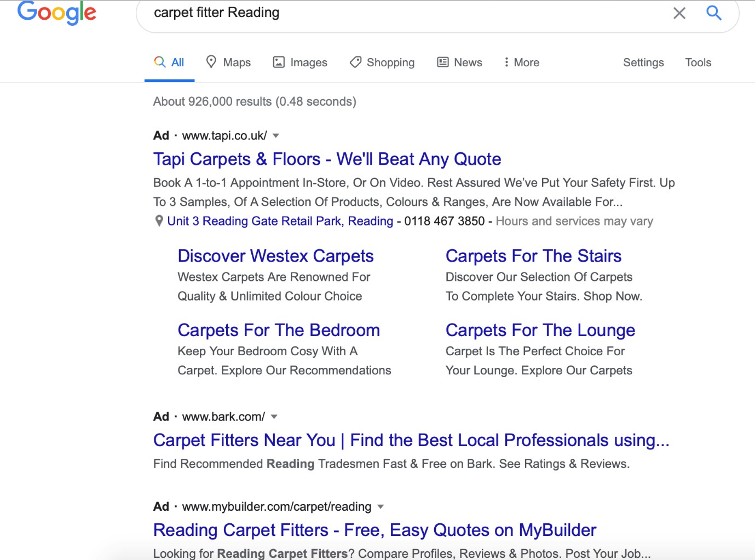Expand dropdown arrow next to www.bark.com

click(274, 417)
